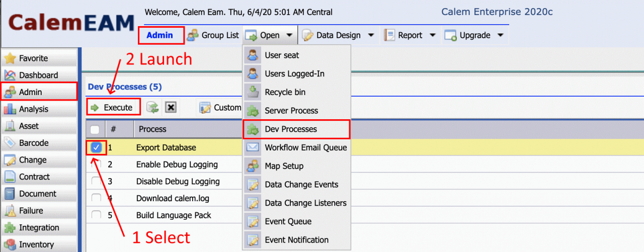The height and width of the screenshot is (252, 644).
Task: Click the Disable Debug Logging text
Action: click(178, 182)
